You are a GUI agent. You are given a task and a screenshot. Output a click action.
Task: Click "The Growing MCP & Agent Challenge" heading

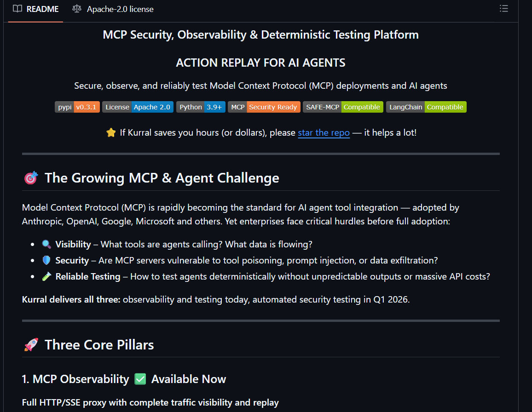point(162,178)
